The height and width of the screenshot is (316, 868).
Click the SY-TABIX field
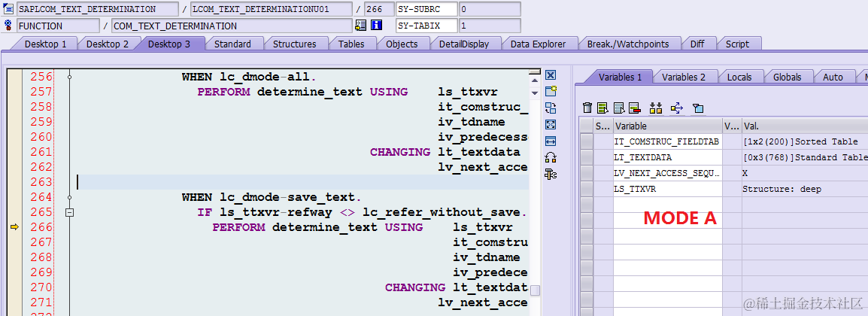[426, 26]
